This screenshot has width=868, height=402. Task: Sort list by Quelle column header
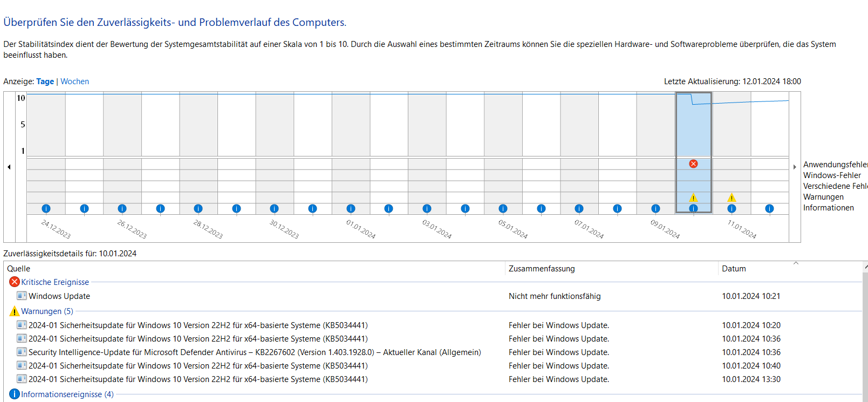pyautogui.click(x=19, y=269)
